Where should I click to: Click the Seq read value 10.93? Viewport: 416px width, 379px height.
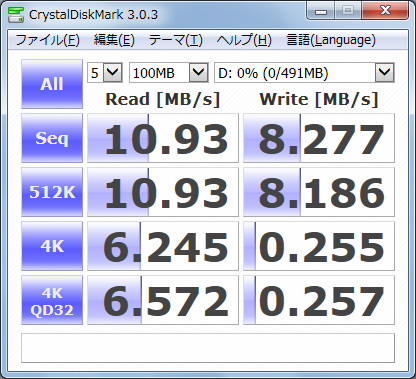(163, 138)
